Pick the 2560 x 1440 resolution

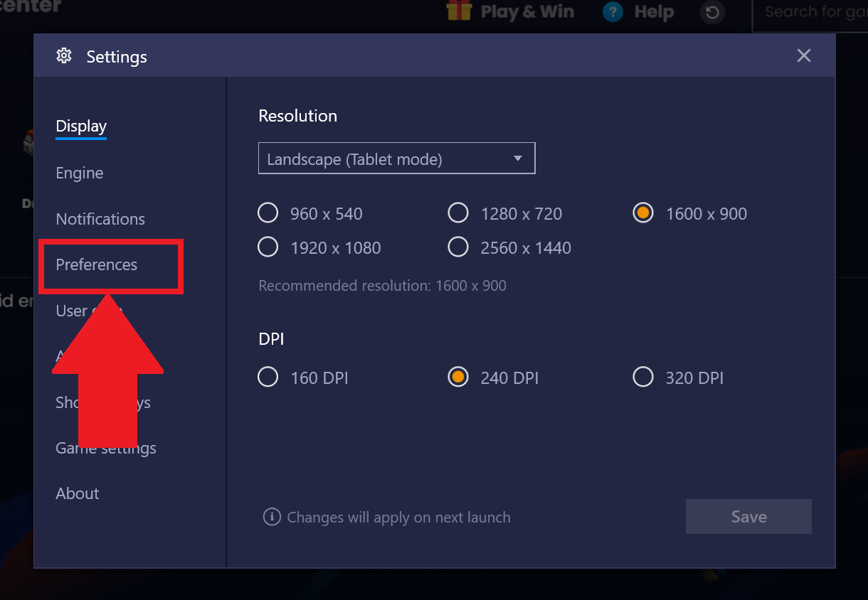(x=458, y=247)
